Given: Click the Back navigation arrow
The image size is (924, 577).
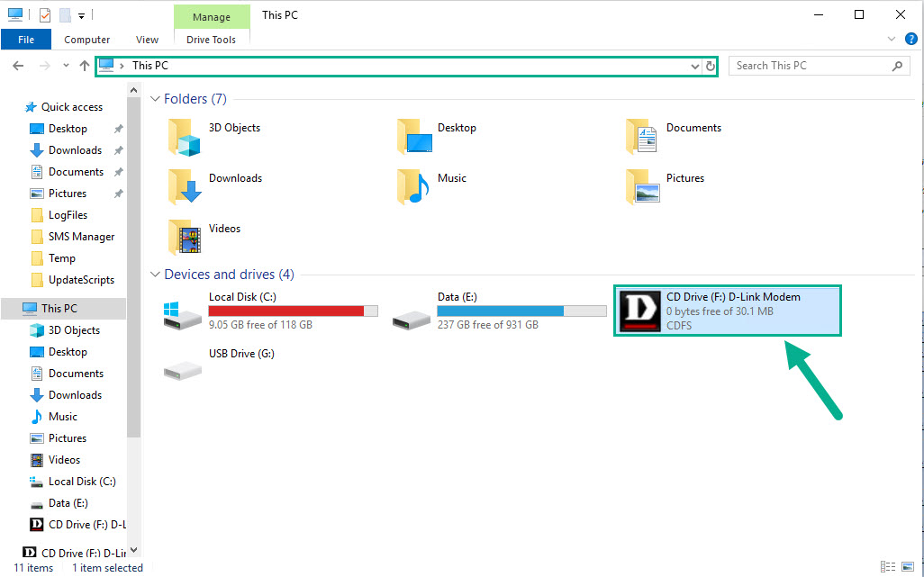Looking at the screenshot, I should 18,66.
